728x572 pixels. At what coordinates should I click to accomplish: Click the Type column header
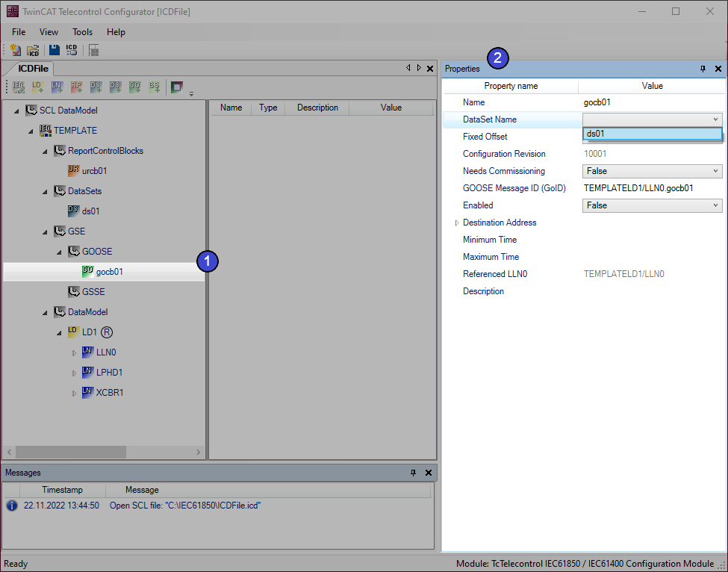268,108
